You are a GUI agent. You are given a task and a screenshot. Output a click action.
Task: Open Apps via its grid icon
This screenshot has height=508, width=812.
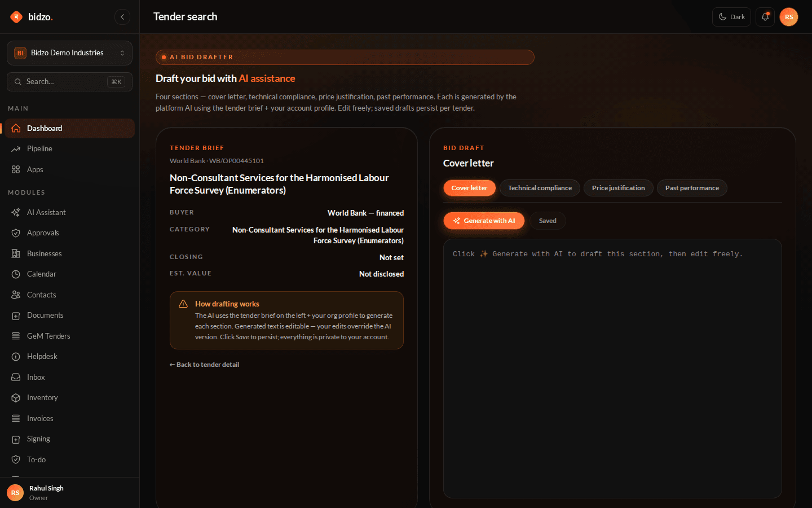click(x=16, y=169)
